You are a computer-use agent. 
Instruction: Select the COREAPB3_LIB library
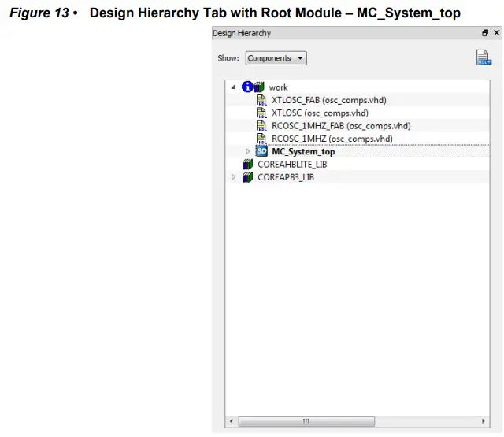(286, 177)
